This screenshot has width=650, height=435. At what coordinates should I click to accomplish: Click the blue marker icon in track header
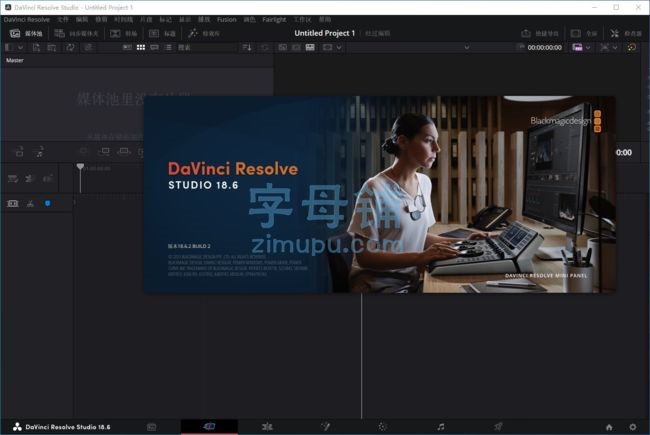point(48,203)
